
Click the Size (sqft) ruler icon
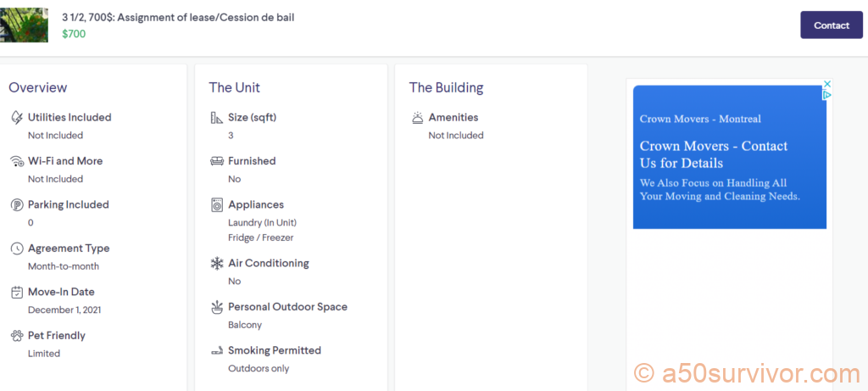(217, 118)
